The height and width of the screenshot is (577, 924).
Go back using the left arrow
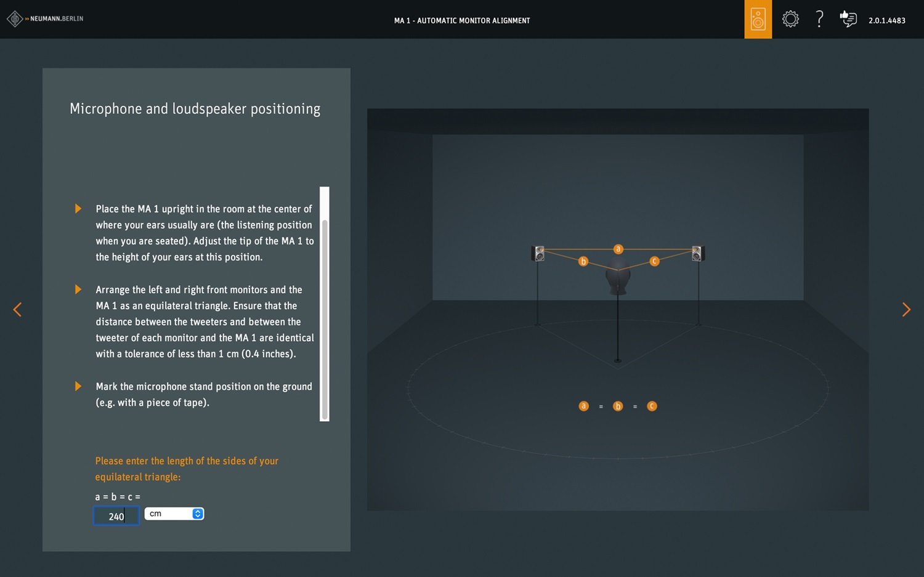pyautogui.click(x=17, y=310)
